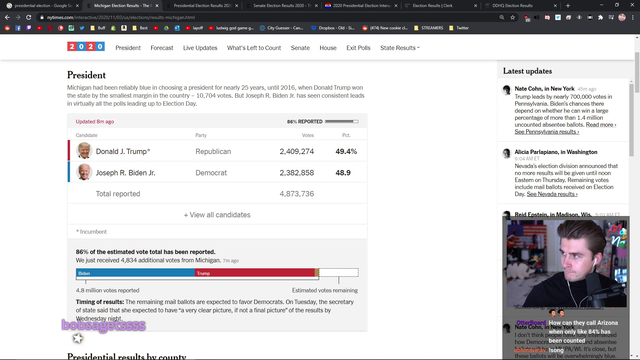
Task: Open the Facebook bookmark icon
Action: (18, 28)
